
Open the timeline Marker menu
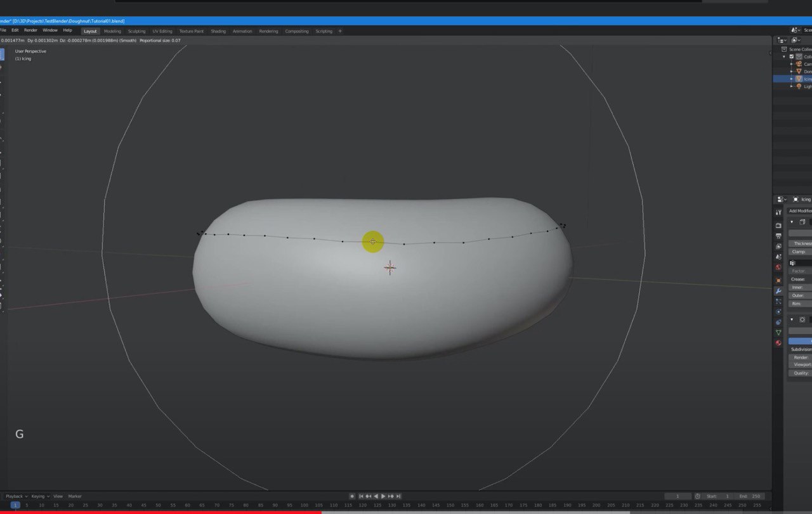pyautogui.click(x=75, y=496)
